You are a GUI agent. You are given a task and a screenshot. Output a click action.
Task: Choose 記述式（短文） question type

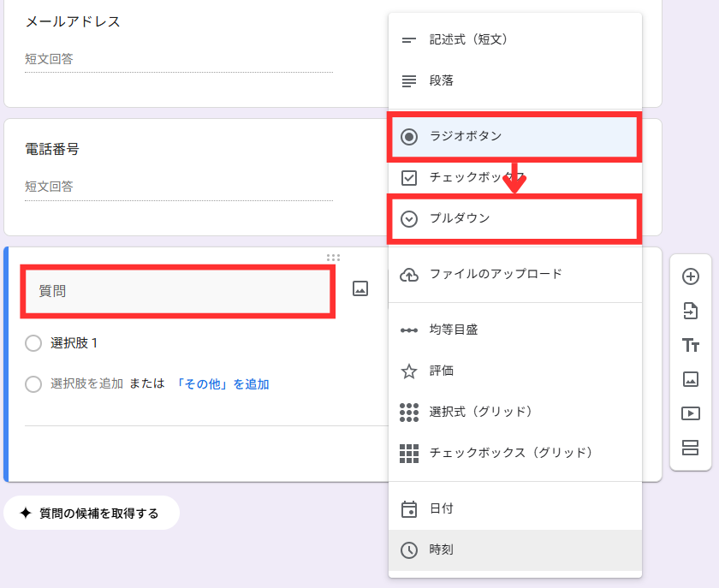515,39
